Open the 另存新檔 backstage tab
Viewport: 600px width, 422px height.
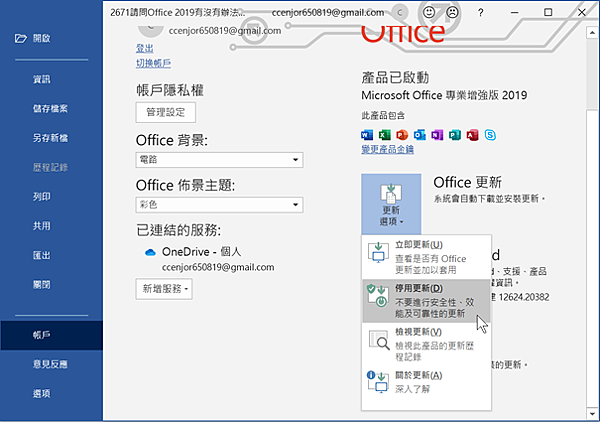(51, 138)
